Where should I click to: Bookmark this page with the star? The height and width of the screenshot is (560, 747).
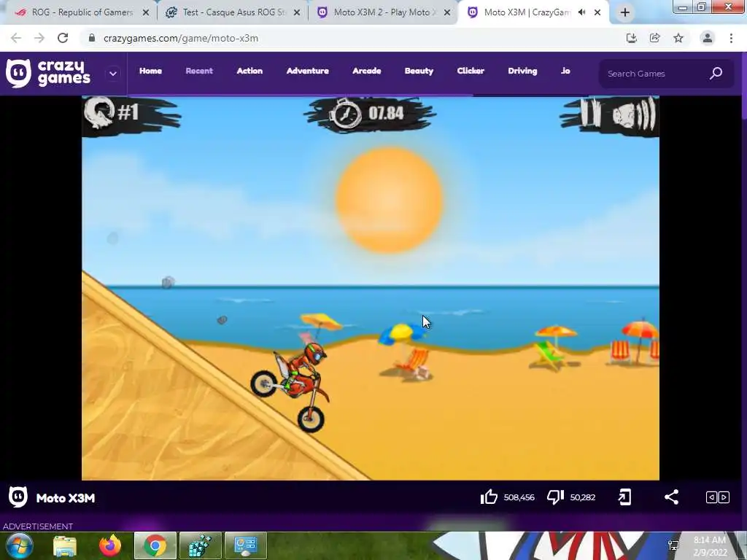[x=678, y=38]
